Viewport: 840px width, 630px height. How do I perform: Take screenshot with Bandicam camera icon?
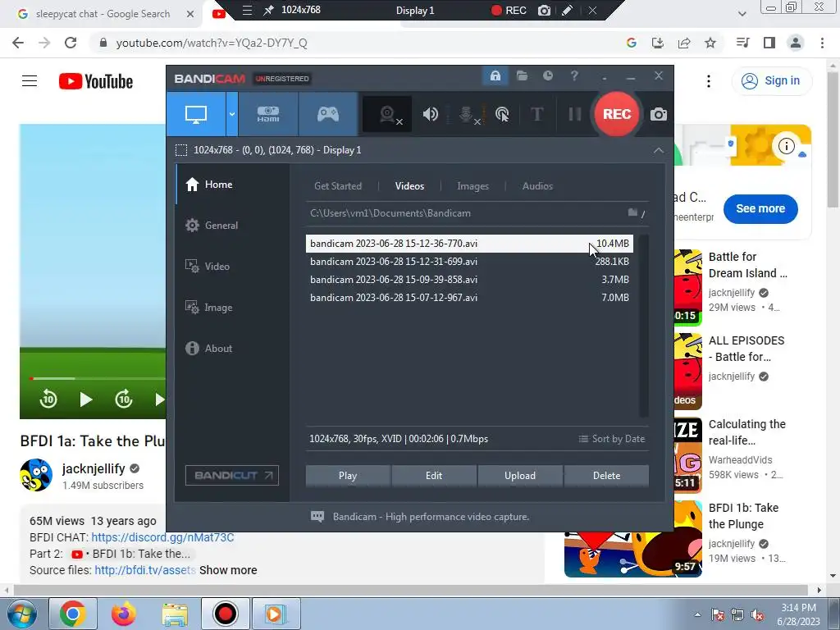point(659,114)
